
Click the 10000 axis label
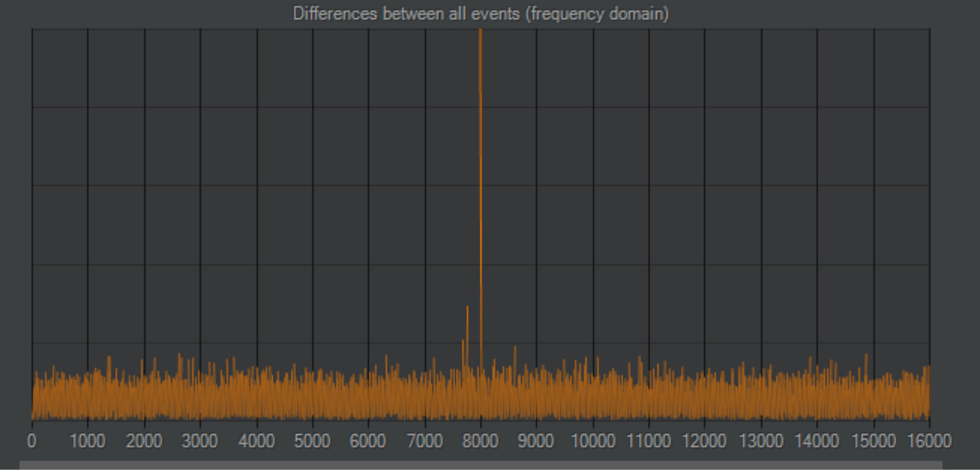click(x=593, y=441)
